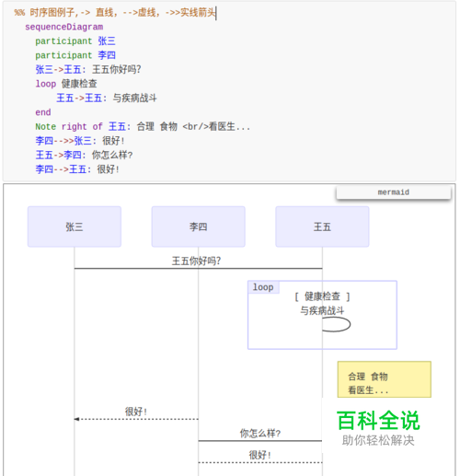Click the '你怎么样?' message label in diagram

260,434
